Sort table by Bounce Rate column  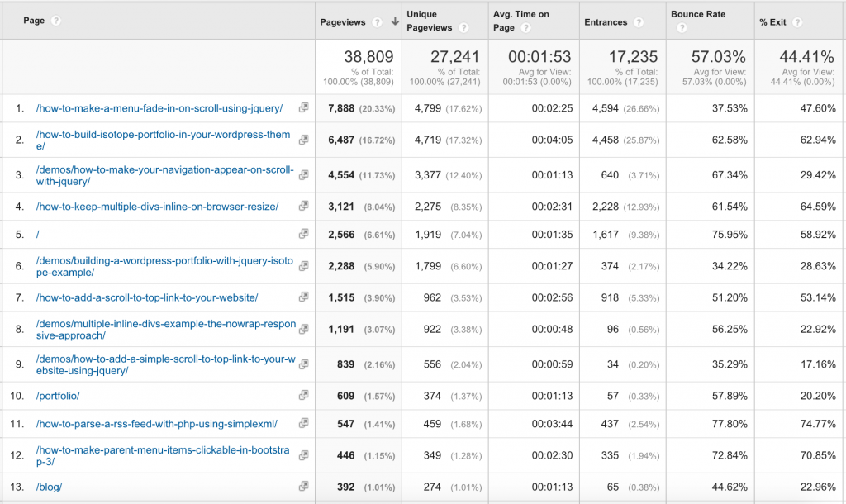coord(698,15)
